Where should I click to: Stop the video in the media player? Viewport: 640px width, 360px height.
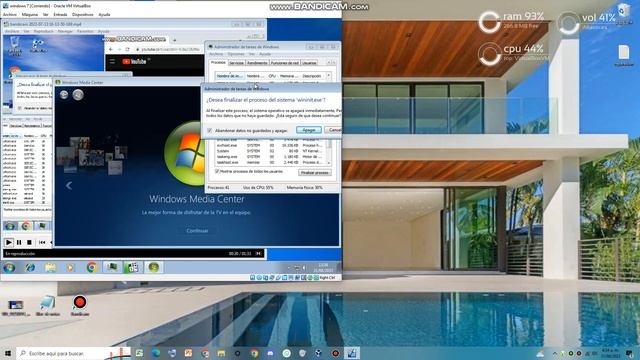(29, 242)
